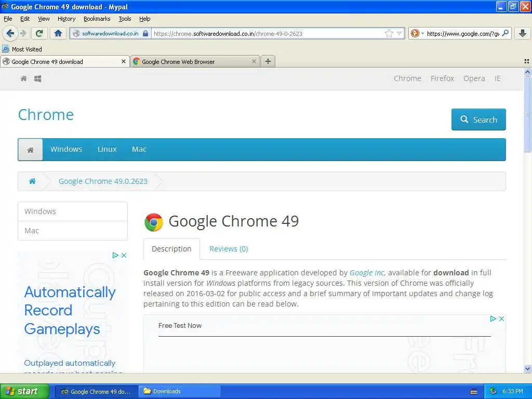Close the Google Chrome 49 download tab

point(124,61)
